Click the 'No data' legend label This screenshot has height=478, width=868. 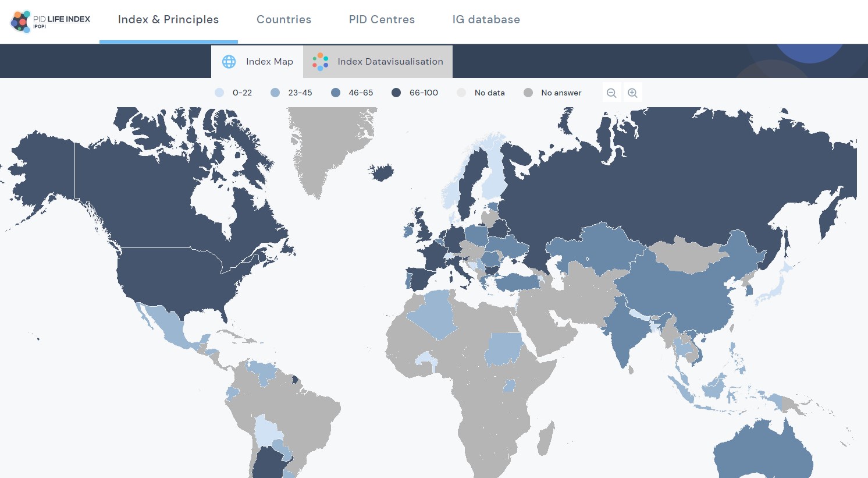pyautogui.click(x=490, y=93)
